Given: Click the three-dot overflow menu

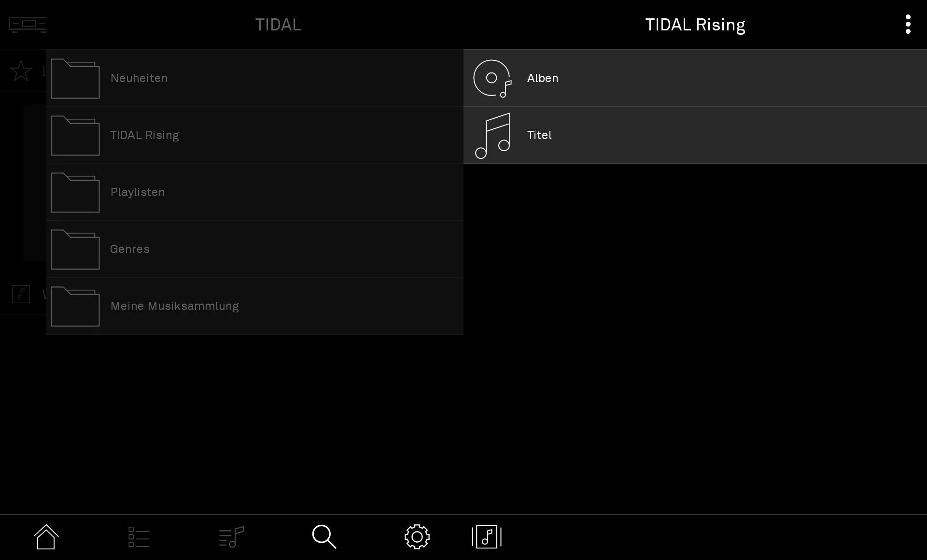Looking at the screenshot, I should point(908,25).
